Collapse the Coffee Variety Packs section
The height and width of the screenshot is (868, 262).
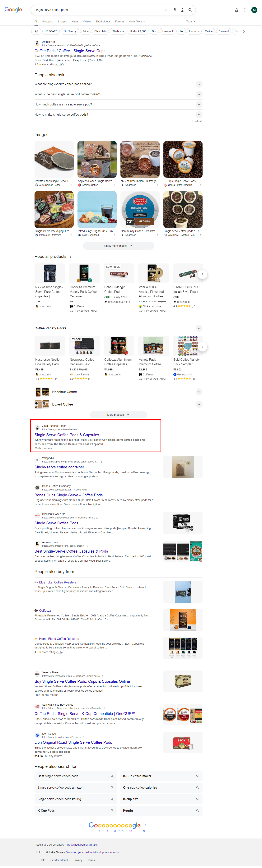point(199,328)
